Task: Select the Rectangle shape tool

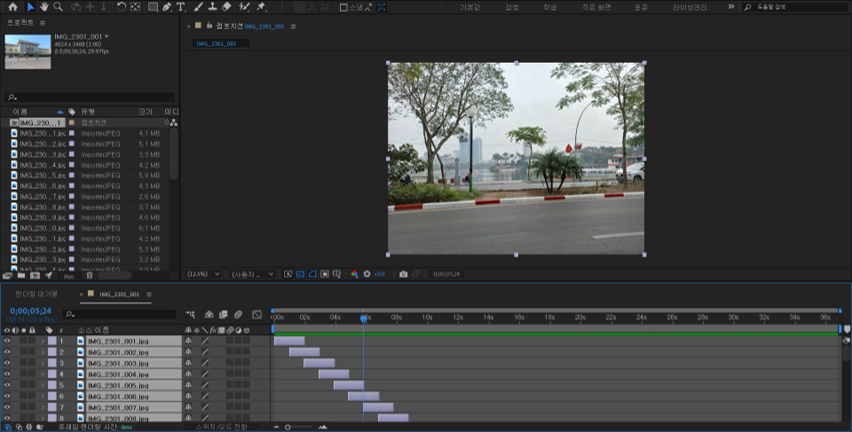Action: tap(153, 7)
